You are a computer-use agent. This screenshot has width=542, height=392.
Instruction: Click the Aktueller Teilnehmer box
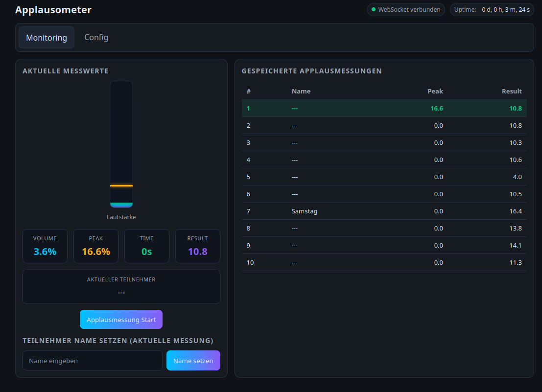pyautogui.click(x=121, y=286)
